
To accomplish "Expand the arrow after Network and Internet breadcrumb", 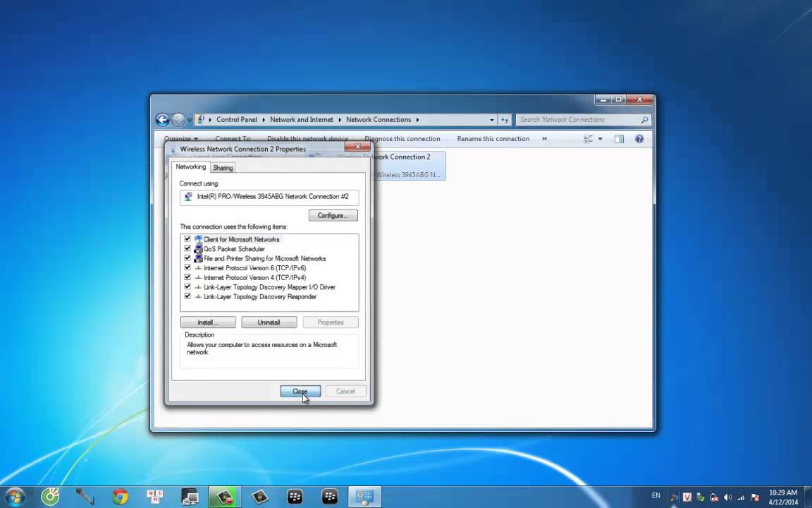I will pos(340,120).
